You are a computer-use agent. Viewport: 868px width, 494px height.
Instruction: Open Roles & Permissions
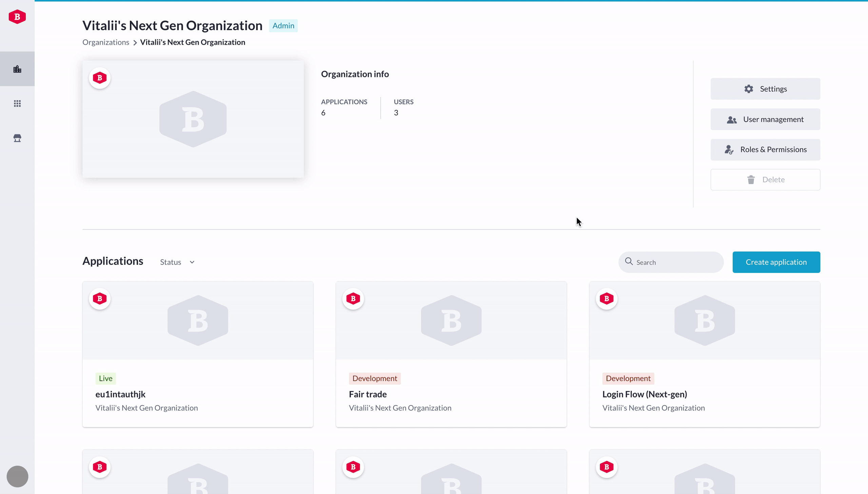(x=765, y=150)
